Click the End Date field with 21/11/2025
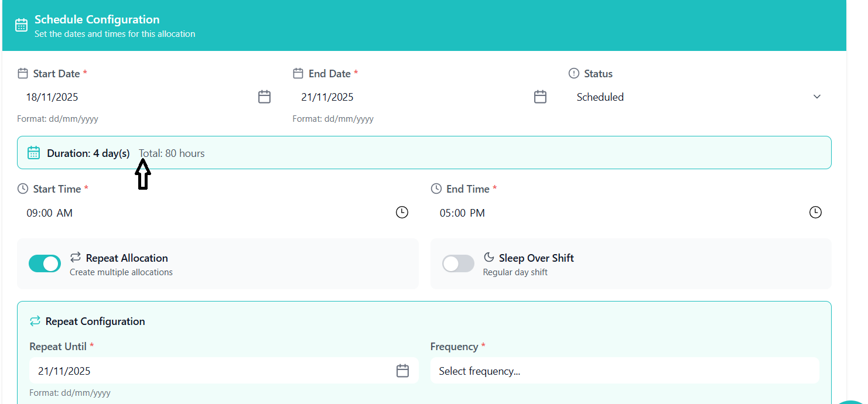868x404 pixels. (410, 97)
